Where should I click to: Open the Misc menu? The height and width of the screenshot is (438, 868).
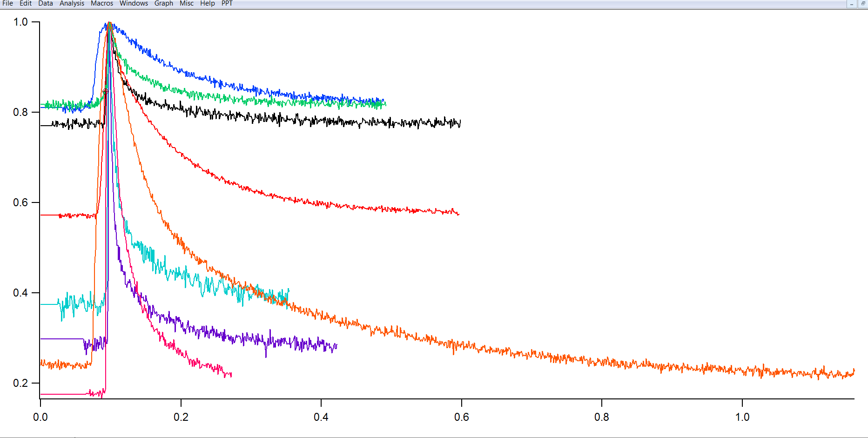coord(186,3)
